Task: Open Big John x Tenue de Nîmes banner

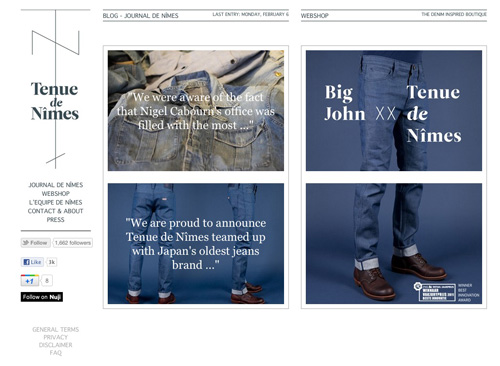Action: (x=394, y=111)
